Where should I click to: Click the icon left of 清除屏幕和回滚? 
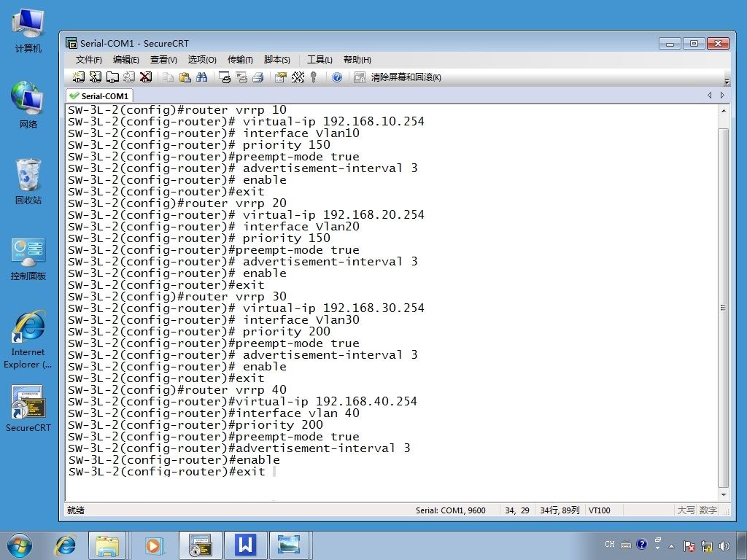click(x=360, y=77)
